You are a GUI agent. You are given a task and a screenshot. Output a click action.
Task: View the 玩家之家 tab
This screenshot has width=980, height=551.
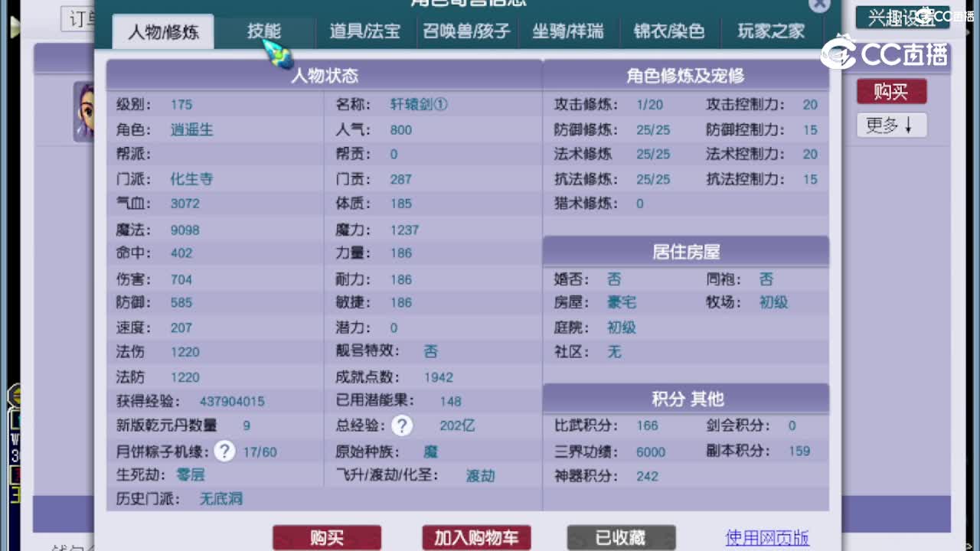771,32
